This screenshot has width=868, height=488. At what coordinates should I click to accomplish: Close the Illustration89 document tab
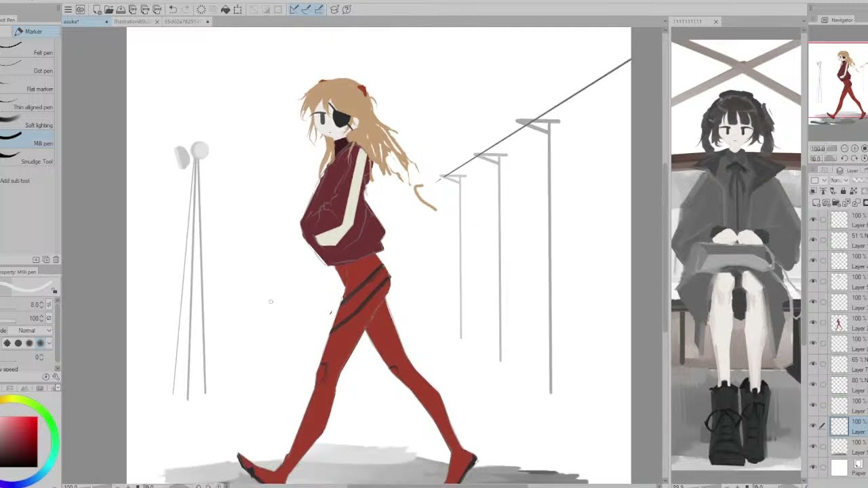coord(157,22)
